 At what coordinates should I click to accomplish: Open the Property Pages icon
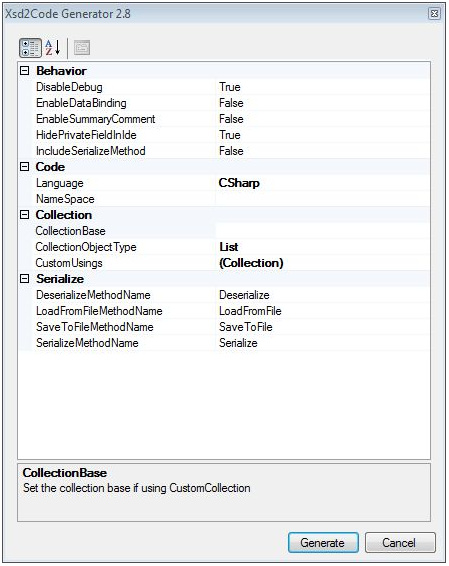pyautogui.click(x=82, y=48)
